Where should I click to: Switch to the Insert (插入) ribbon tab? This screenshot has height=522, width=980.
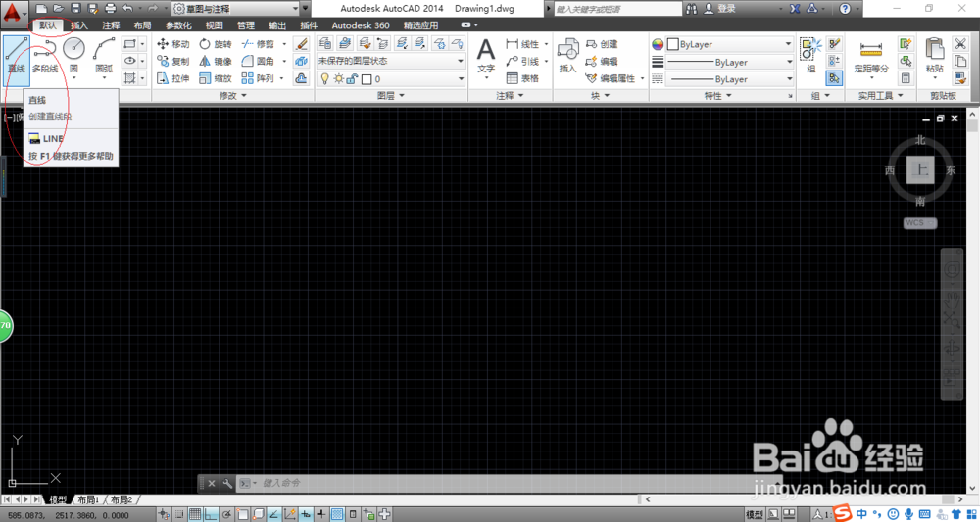[79, 25]
